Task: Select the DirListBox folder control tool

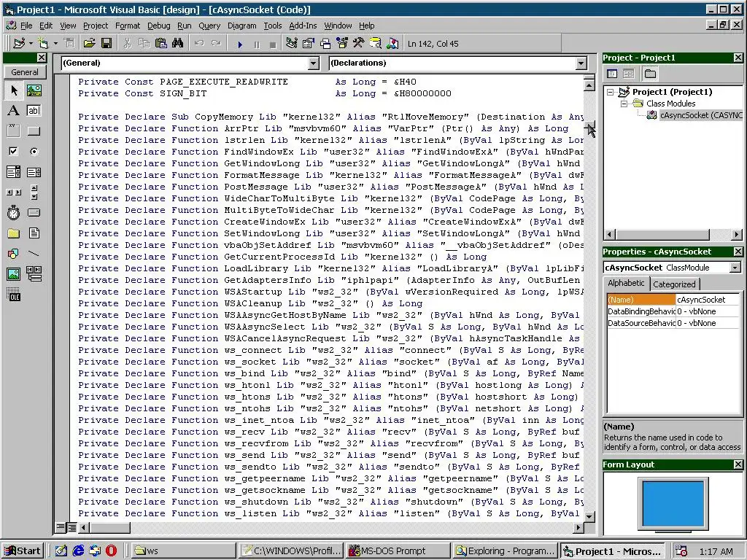Action: pyautogui.click(x=14, y=233)
